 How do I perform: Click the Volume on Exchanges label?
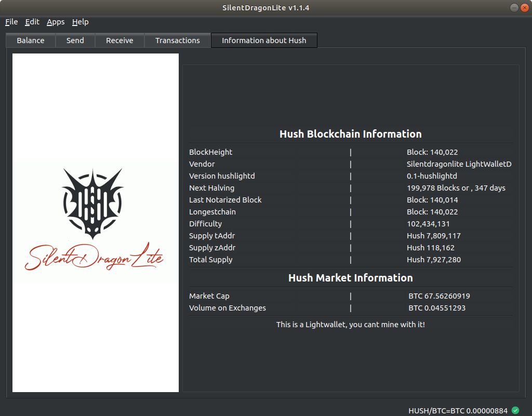(228, 308)
